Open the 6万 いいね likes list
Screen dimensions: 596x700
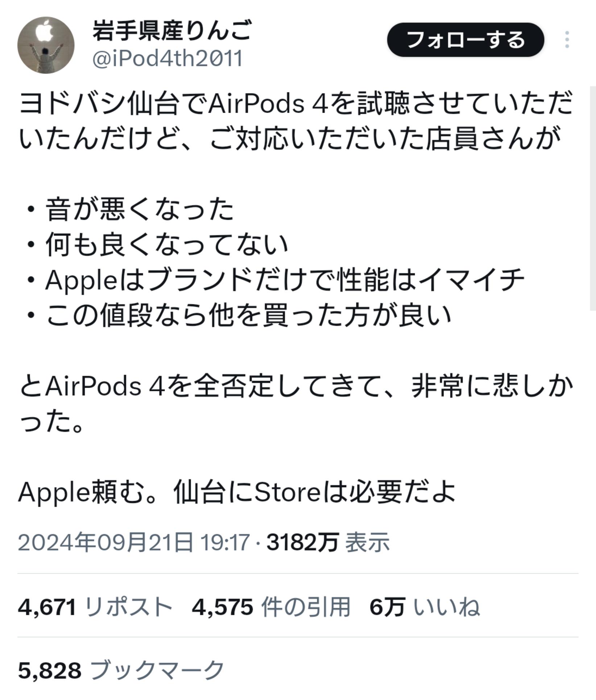[425, 607]
